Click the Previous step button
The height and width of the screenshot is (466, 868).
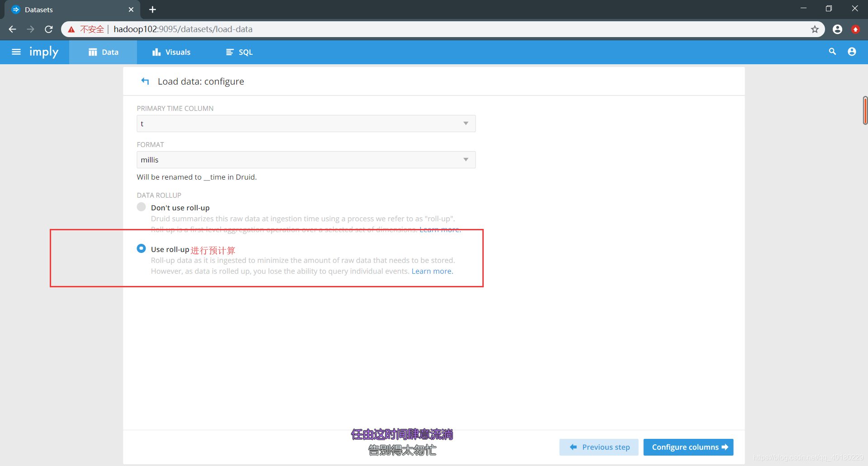pos(599,447)
